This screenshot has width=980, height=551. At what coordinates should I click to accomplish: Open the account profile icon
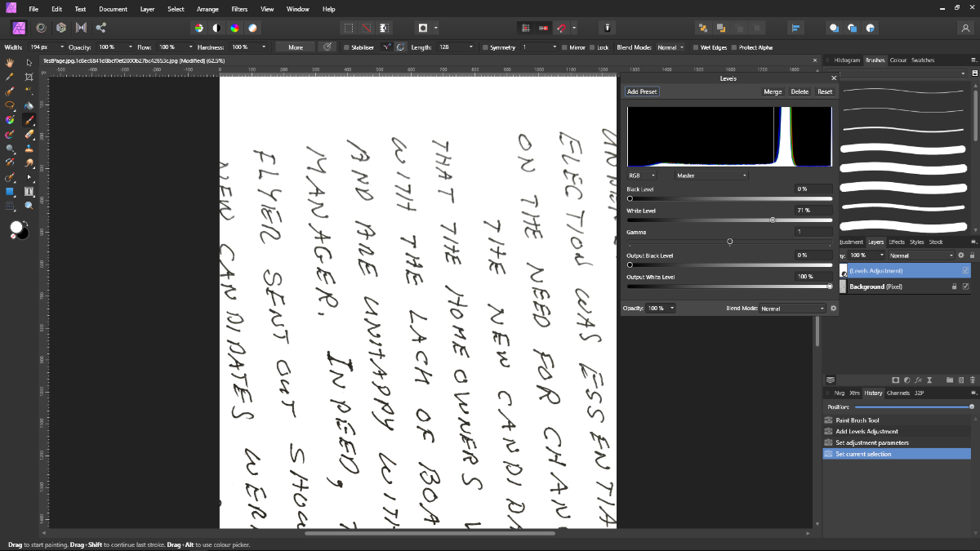click(x=965, y=28)
